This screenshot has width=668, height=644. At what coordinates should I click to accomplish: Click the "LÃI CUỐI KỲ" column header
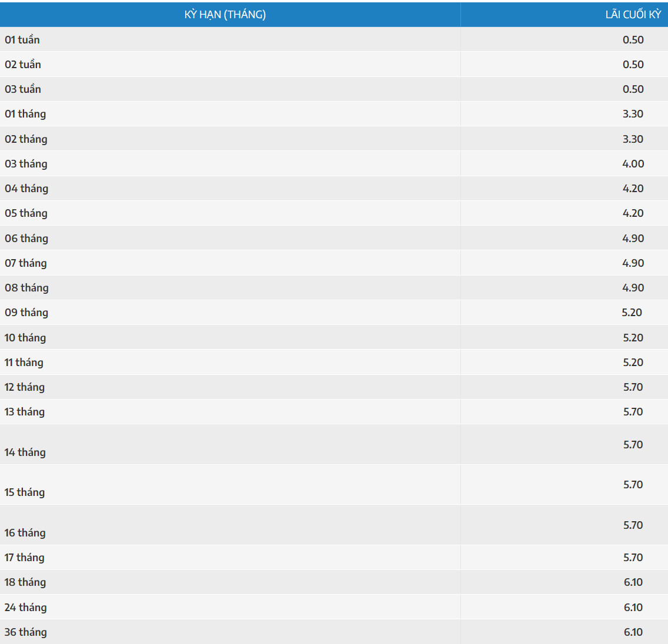pos(633,15)
